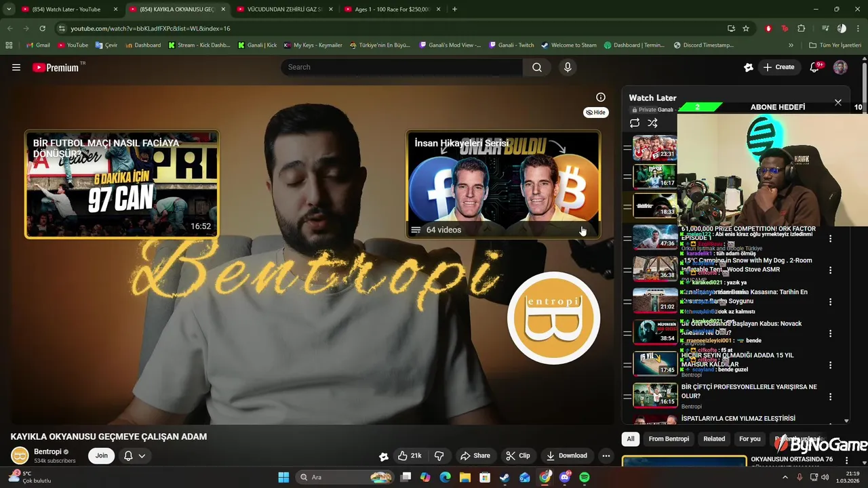Viewport: 868px width, 488px height.
Task: Bookmark this page with star icon
Action: click(x=746, y=28)
